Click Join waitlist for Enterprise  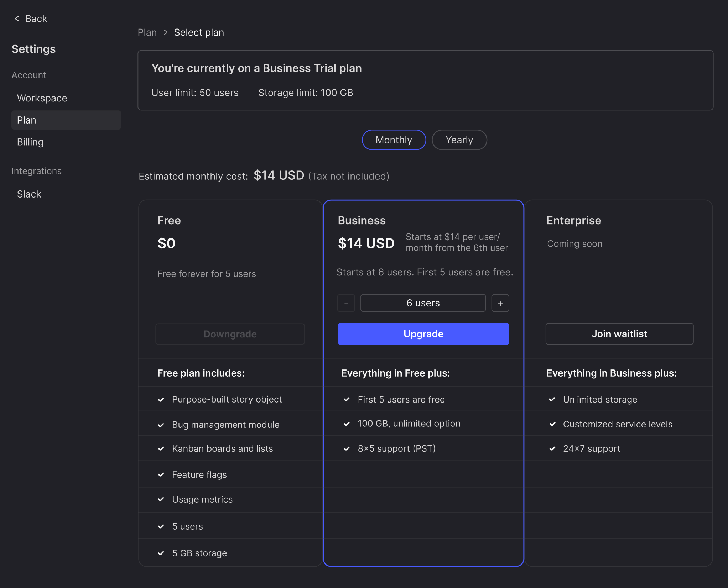pos(619,334)
